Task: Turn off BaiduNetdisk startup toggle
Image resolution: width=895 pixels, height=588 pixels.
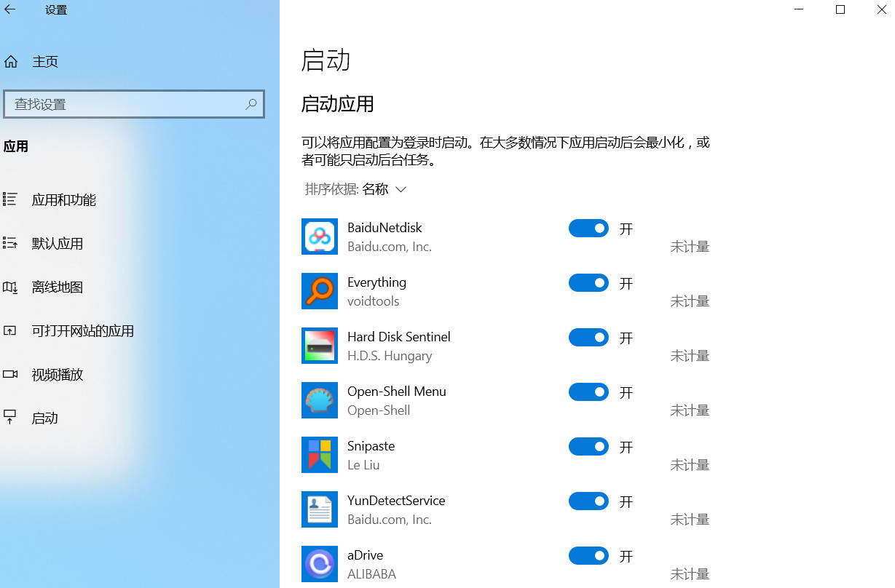Action: 588,229
